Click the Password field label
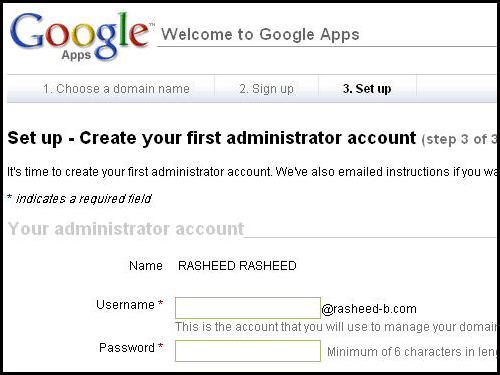 click(127, 348)
